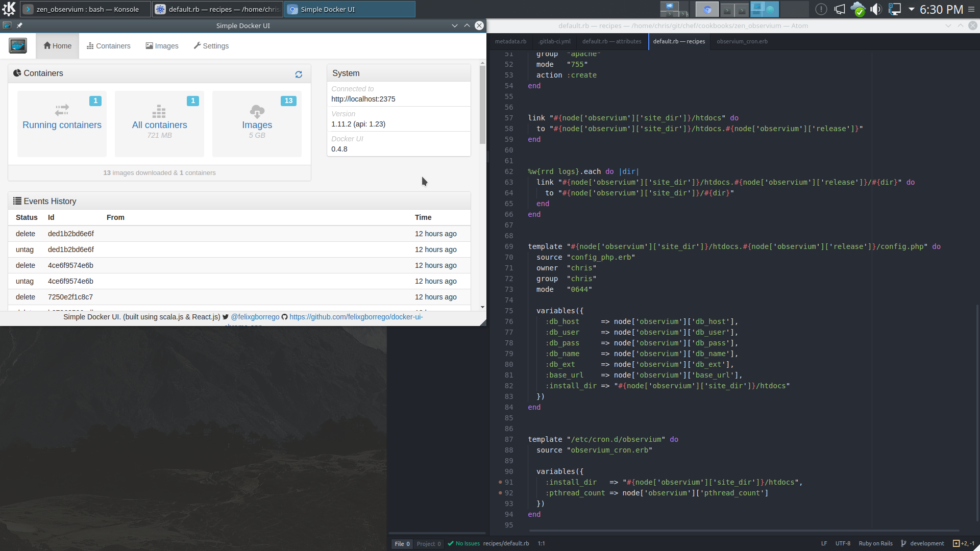Click the http://localhost:2375 connection value
Screen dimensions: 980x551
[x=363, y=99]
